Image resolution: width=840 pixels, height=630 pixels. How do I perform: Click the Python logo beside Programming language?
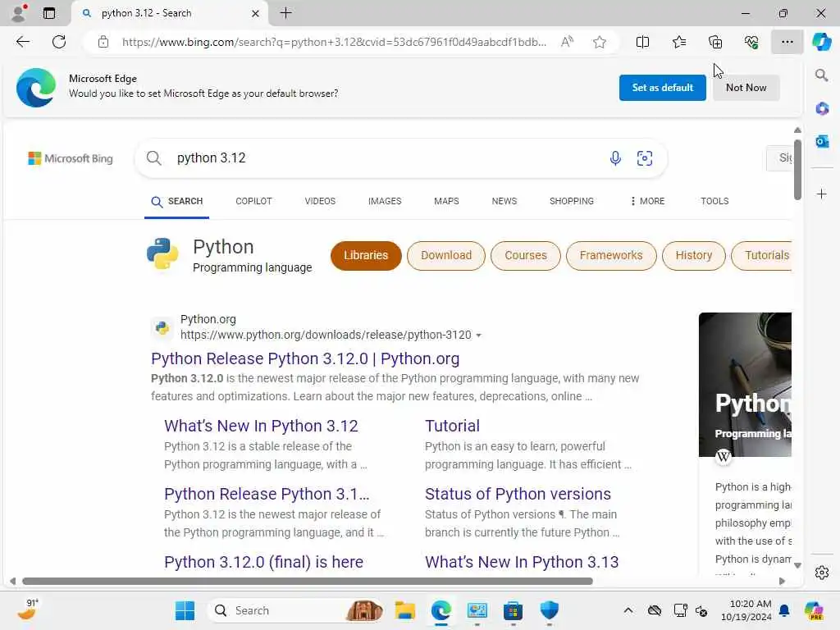tap(162, 254)
